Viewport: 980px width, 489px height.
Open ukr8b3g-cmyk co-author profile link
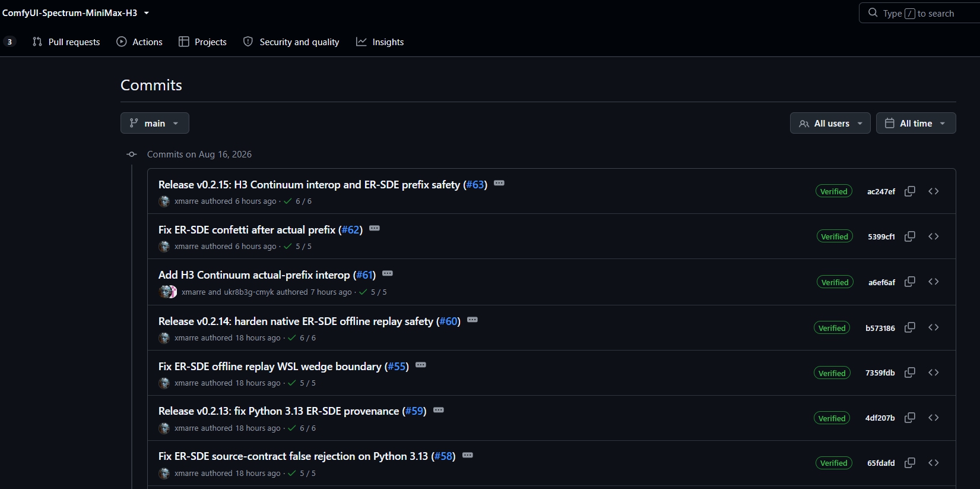(x=249, y=292)
